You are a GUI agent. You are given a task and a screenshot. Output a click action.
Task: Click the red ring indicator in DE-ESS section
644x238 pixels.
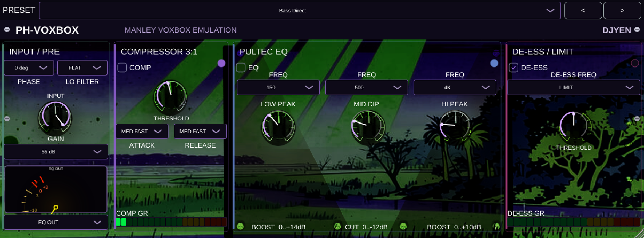pos(635,63)
